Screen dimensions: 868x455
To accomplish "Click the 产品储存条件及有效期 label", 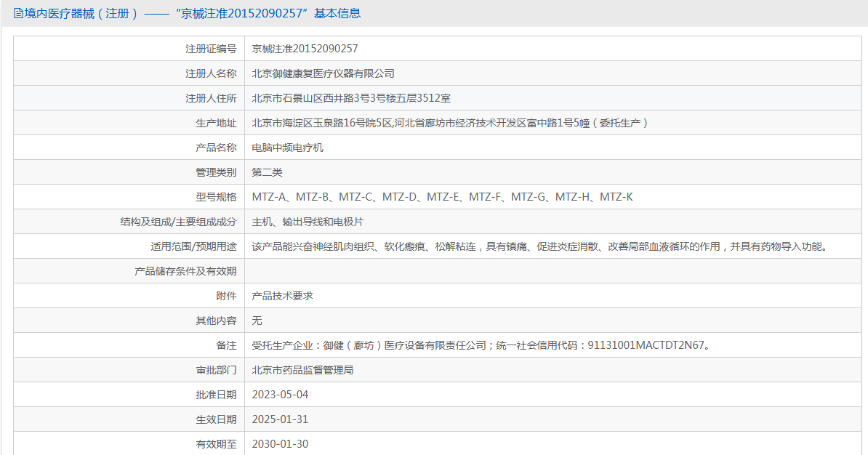I will [x=185, y=271].
